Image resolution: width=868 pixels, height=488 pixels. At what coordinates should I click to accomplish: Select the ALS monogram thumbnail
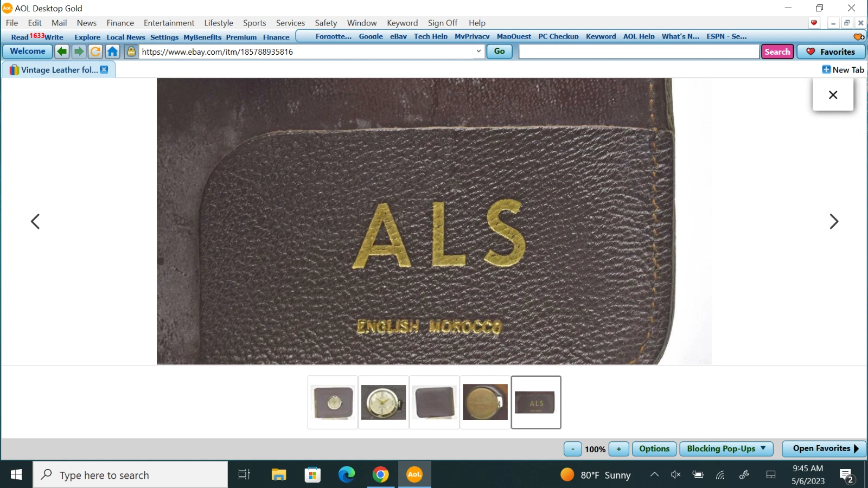pyautogui.click(x=536, y=402)
